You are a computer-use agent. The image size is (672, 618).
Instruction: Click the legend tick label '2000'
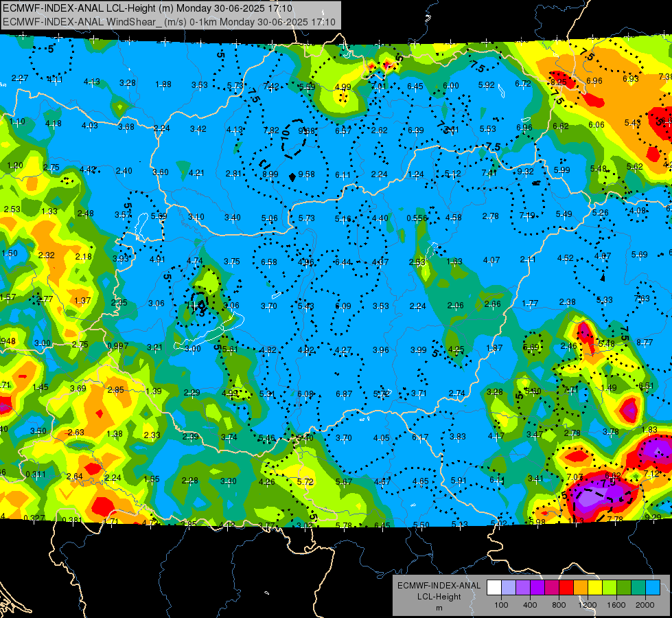pos(645,605)
